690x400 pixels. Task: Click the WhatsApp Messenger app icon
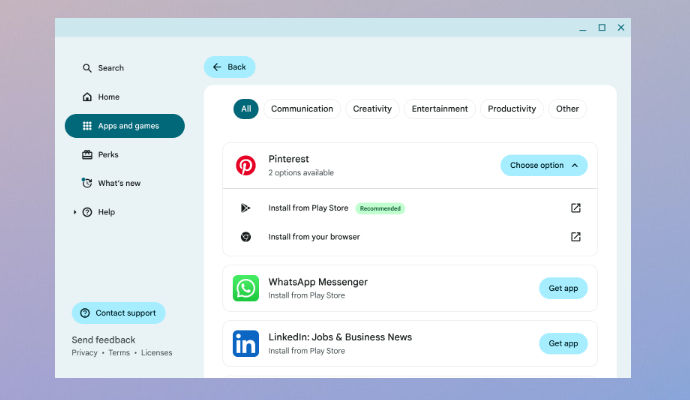point(246,288)
